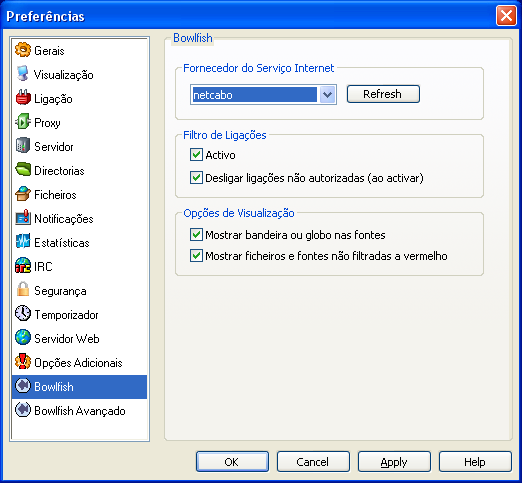The image size is (522, 483).
Task: Select the Temporizador clock icon
Action: pos(23,314)
